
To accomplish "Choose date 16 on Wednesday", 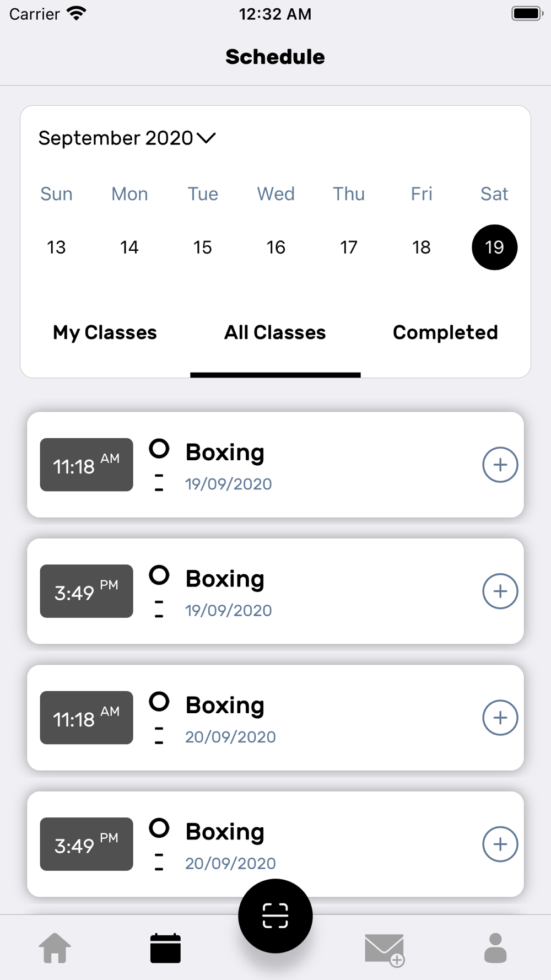I will click(x=275, y=247).
